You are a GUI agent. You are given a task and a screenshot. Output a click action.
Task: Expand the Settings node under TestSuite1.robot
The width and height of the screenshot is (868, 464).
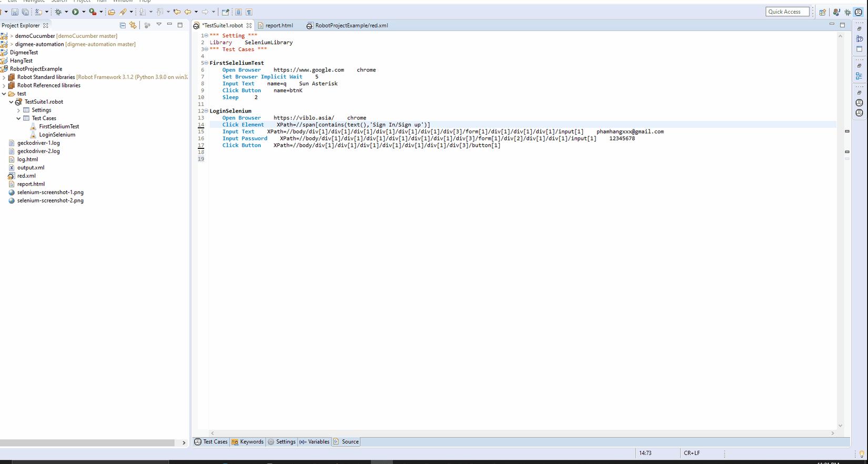click(x=18, y=110)
